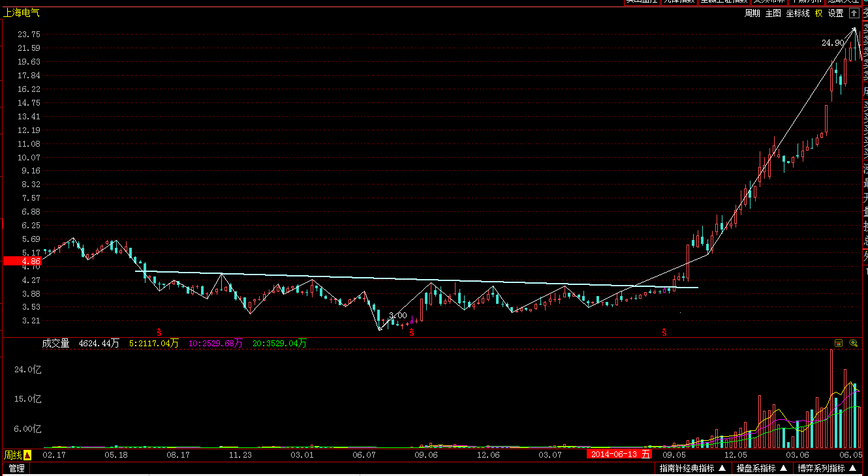This screenshot has height=476, width=868.
Task: Click the red § marker near 08.17
Action: click(159, 333)
